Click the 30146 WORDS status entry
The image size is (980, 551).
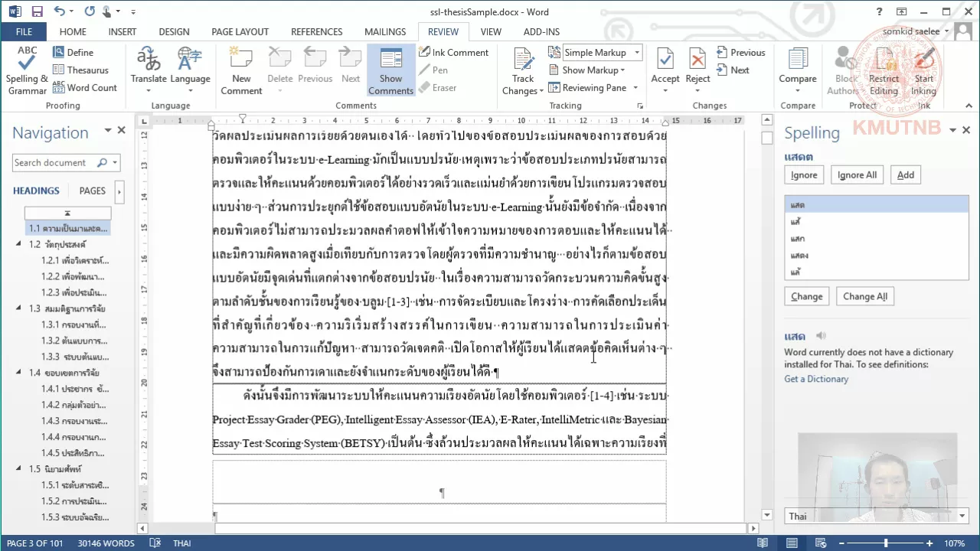[x=106, y=543]
